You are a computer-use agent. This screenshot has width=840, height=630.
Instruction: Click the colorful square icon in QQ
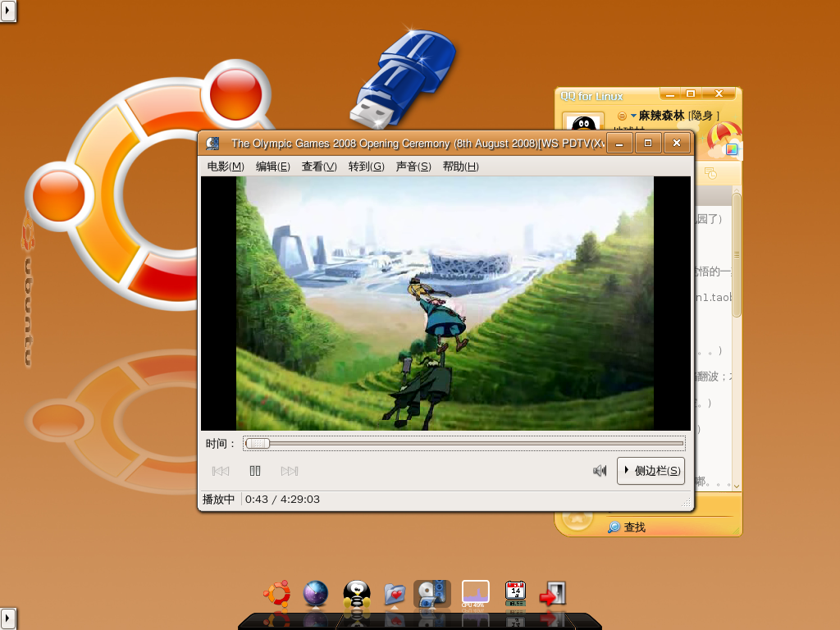point(732,149)
